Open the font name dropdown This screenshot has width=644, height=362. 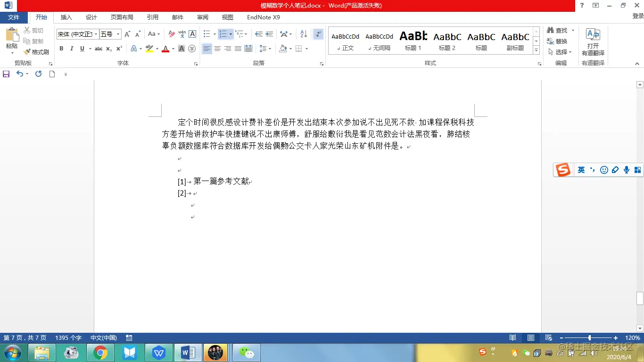pos(95,34)
